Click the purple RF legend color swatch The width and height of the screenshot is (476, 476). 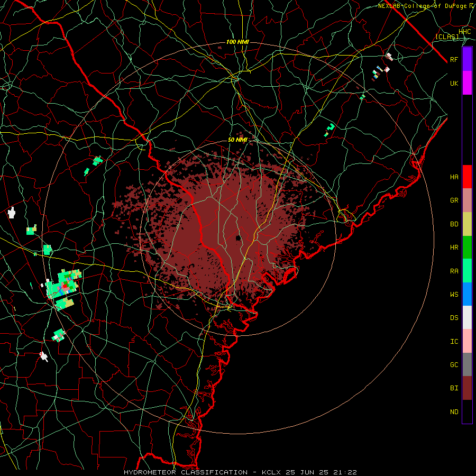click(467, 59)
